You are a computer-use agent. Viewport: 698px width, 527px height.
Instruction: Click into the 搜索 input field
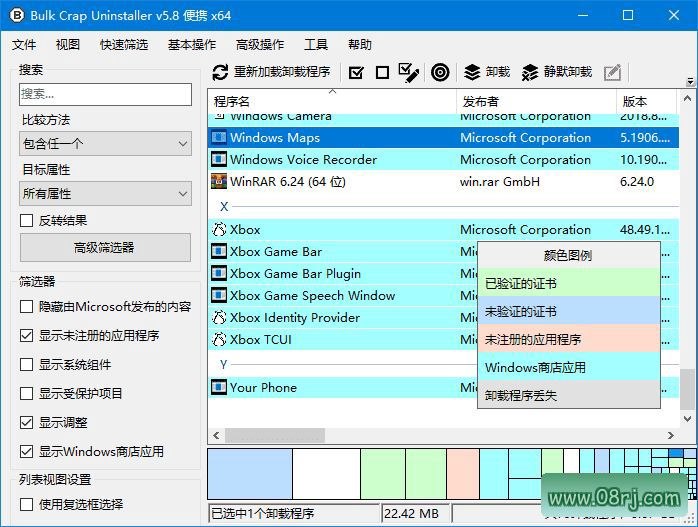(x=106, y=94)
